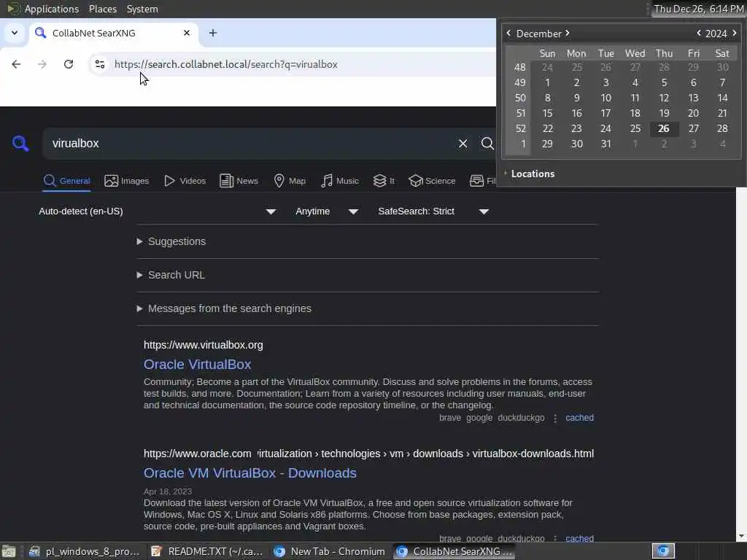
Task: Go to next year in calendar
Action: (x=734, y=34)
